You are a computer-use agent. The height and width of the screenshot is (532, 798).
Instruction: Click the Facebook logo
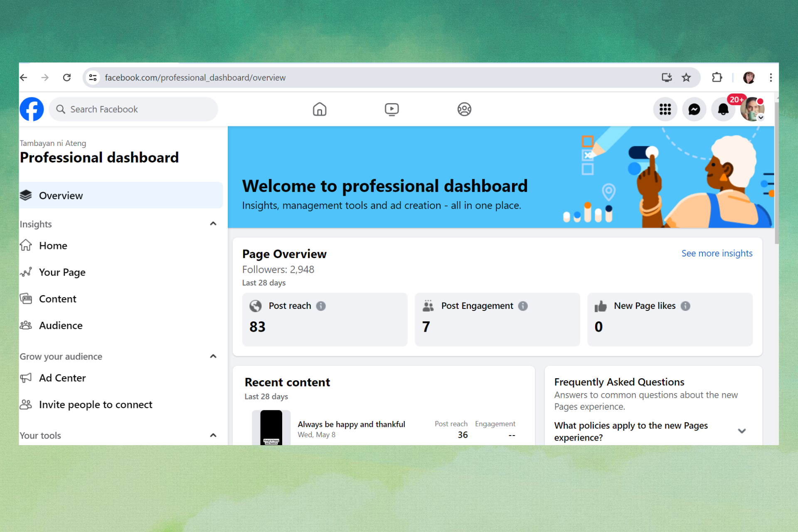(x=32, y=109)
